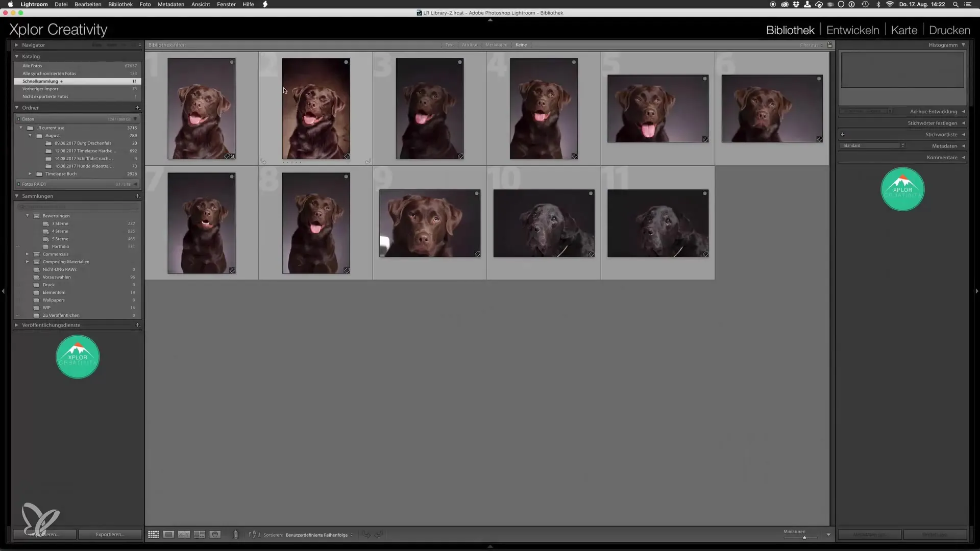
Task: Open Spotlight search in menu bar
Action: pyautogui.click(x=955, y=4)
